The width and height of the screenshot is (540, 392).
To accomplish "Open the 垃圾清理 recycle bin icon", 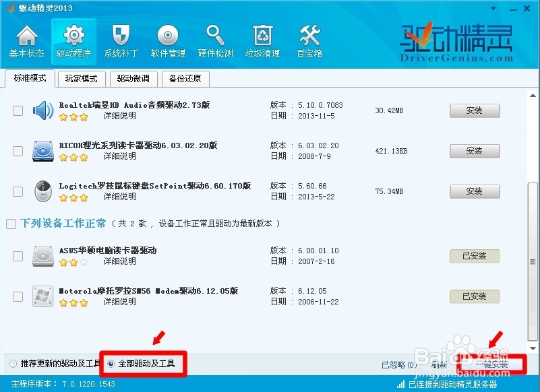I will pos(263,41).
